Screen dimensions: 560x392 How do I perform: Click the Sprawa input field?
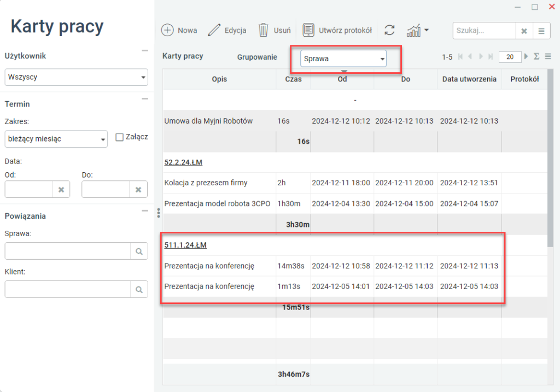pyautogui.click(x=68, y=251)
